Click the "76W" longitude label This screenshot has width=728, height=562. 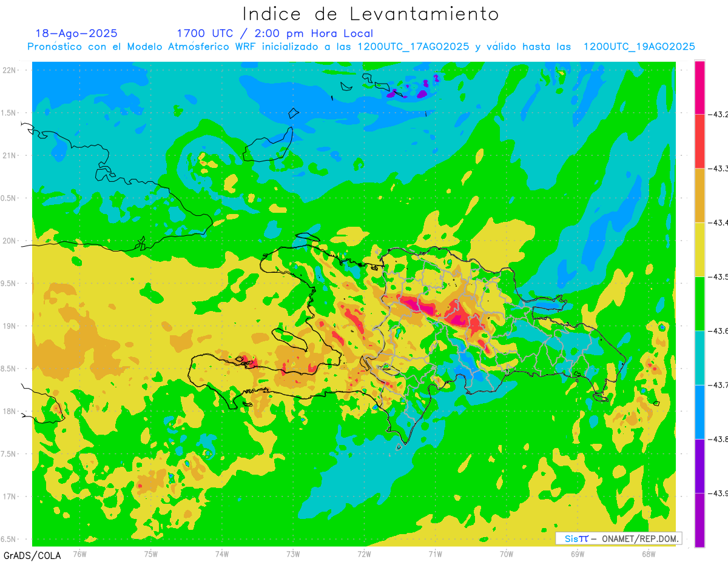[x=79, y=554]
